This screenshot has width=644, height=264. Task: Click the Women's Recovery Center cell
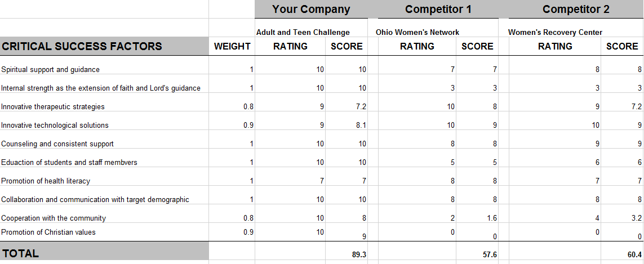tap(555, 32)
